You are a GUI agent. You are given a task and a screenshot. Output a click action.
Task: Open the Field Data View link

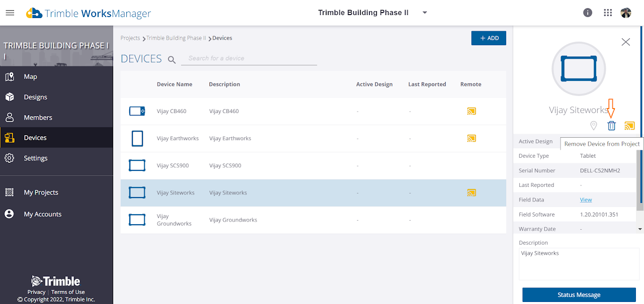586,199
